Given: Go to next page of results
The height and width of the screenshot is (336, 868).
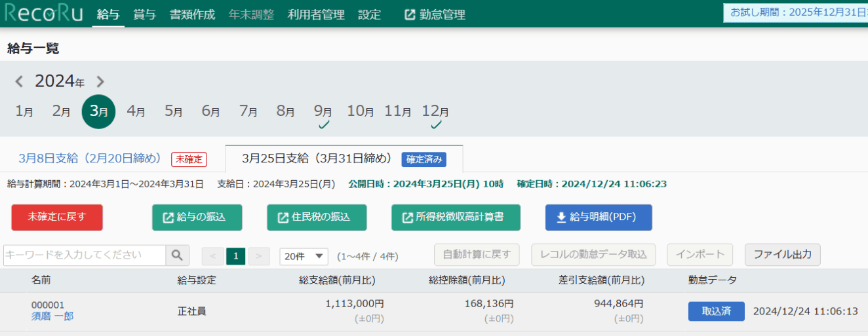Looking at the screenshot, I should [x=259, y=256].
